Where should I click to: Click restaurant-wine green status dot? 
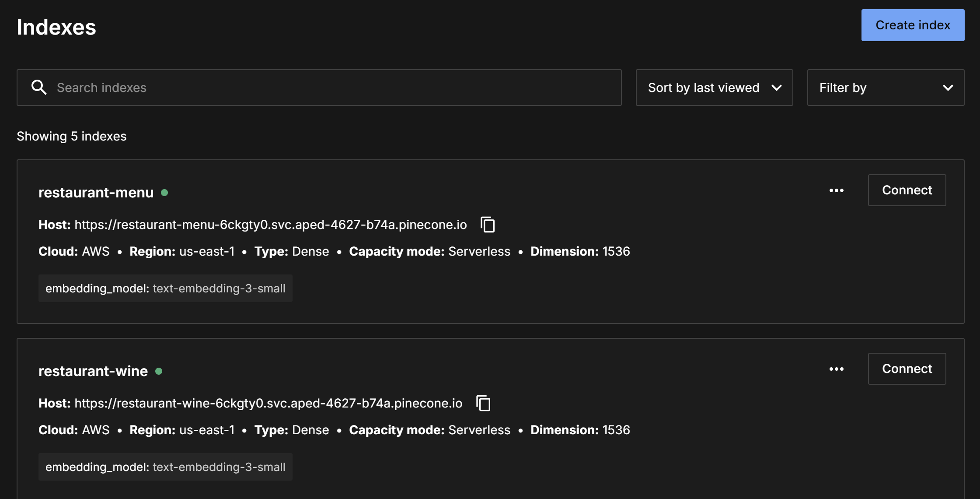point(159,371)
